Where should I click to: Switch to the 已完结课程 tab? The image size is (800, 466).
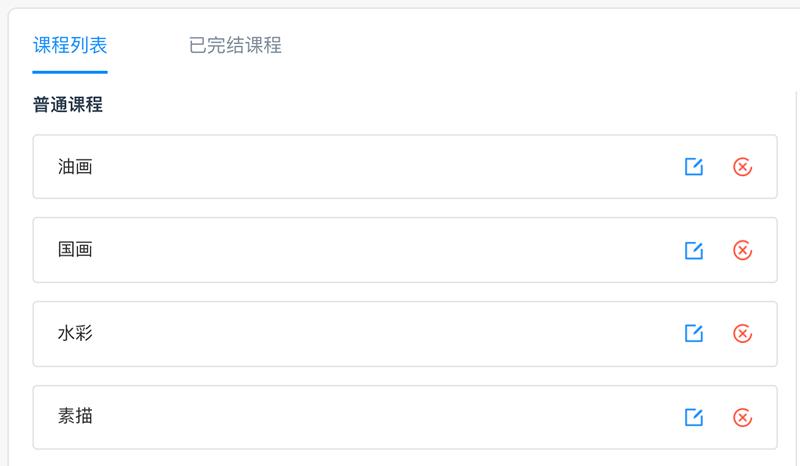(x=235, y=45)
